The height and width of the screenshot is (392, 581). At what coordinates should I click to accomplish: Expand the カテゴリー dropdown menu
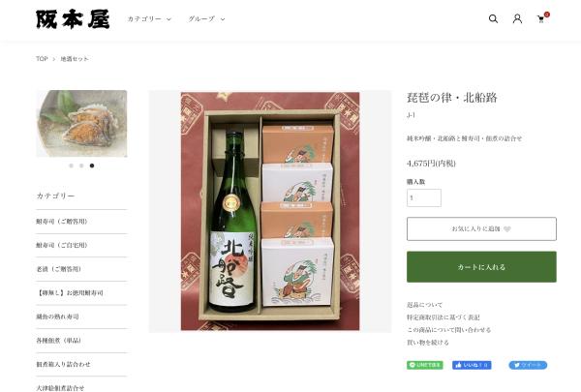point(149,19)
